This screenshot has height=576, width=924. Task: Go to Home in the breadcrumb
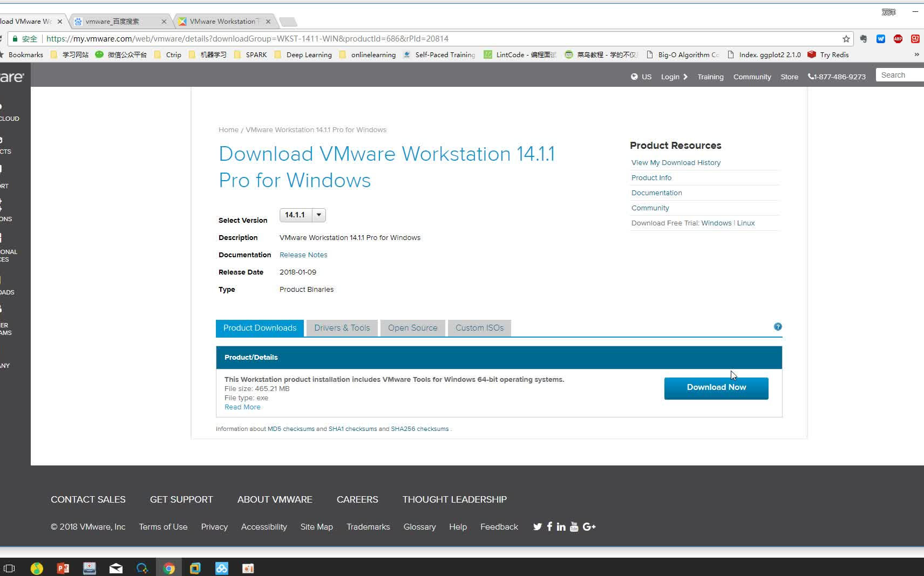point(228,130)
